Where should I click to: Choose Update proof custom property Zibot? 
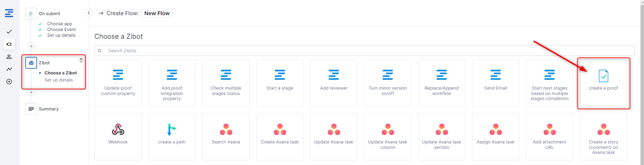118,83
